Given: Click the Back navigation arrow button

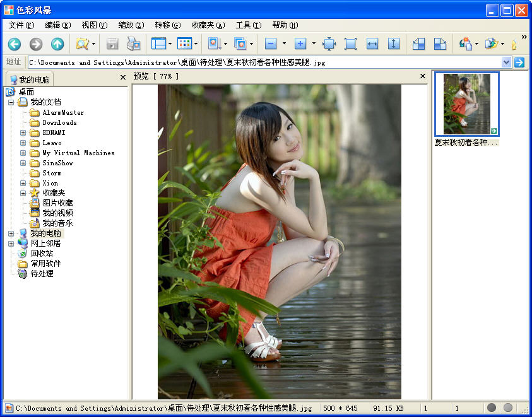Looking at the screenshot, I should [x=15, y=44].
